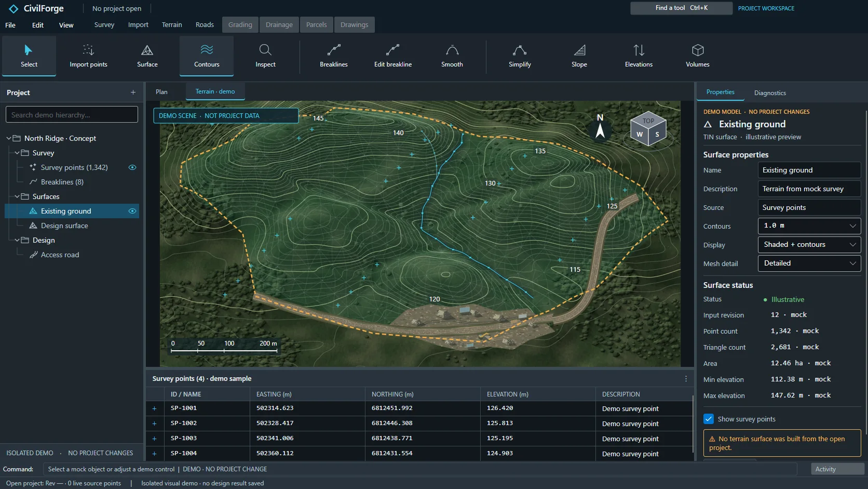Uncheck Show survey points checkbox
The width and height of the screenshot is (868, 489).
pyautogui.click(x=709, y=419)
